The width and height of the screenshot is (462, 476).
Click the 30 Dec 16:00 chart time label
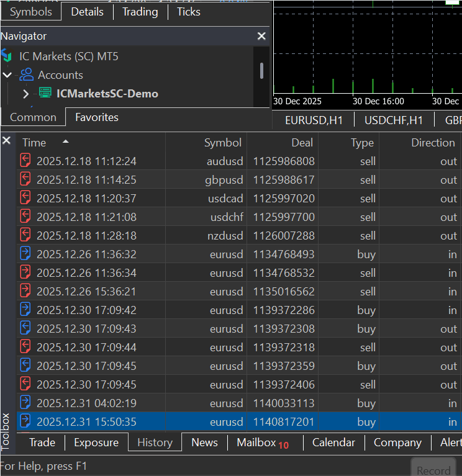coord(378,101)
